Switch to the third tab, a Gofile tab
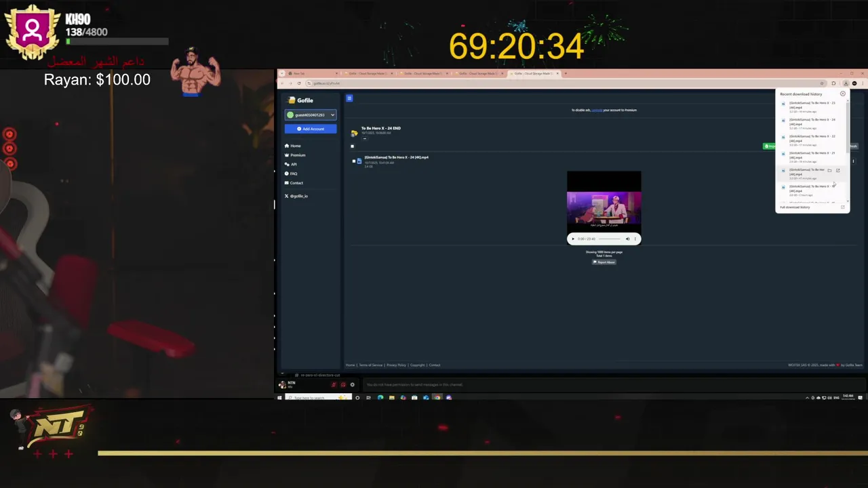This screenshot has height=488, width=868. (422, 73)
